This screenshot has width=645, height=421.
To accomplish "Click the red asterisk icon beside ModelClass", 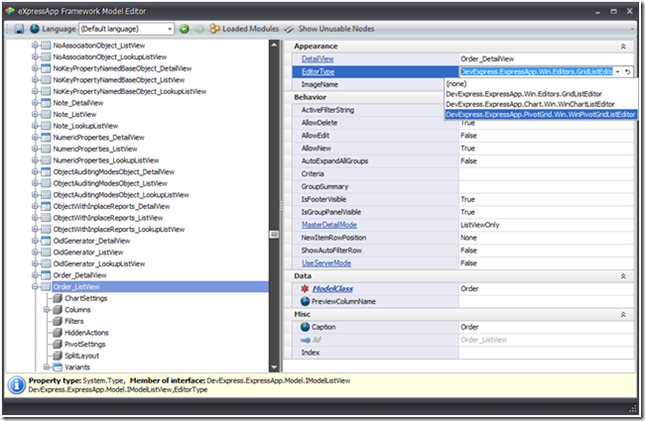I will tap(305, 288).
